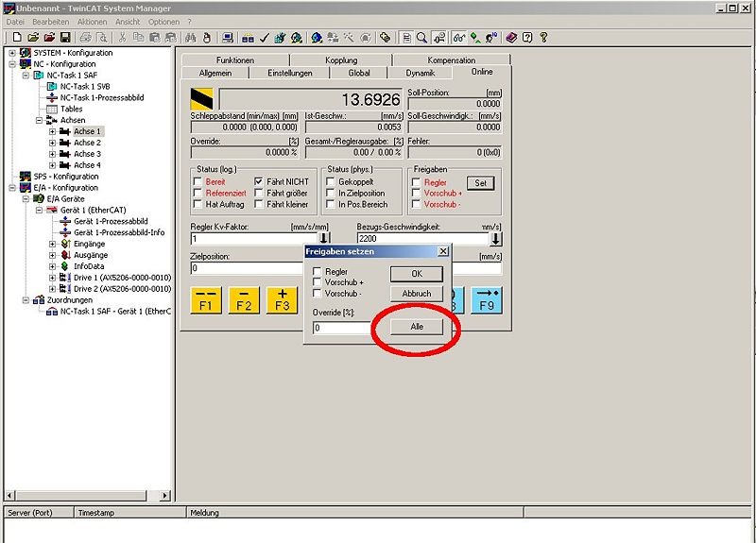
Task: Click the boxed question mark toolbar icon
Action: 527,37
